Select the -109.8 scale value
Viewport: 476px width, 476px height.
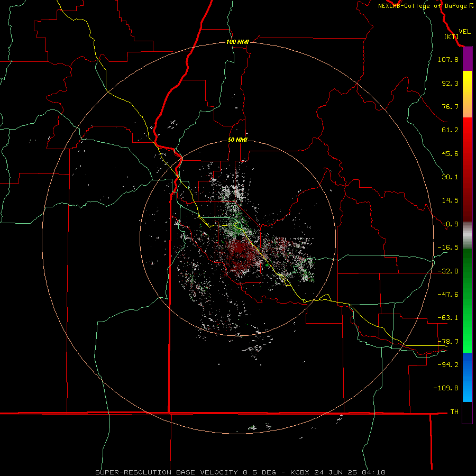tap(446, 388)
